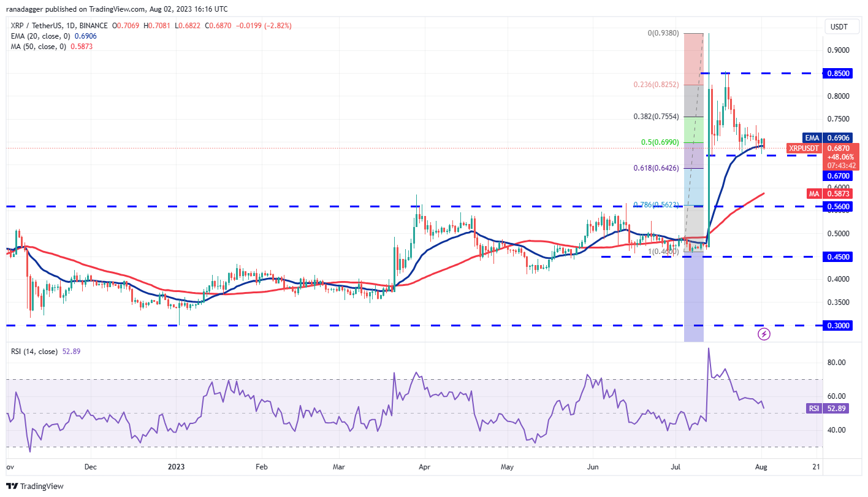Click the purple lightning bolt chart icon
868x497 pixels.
click(x=764, y=334)
